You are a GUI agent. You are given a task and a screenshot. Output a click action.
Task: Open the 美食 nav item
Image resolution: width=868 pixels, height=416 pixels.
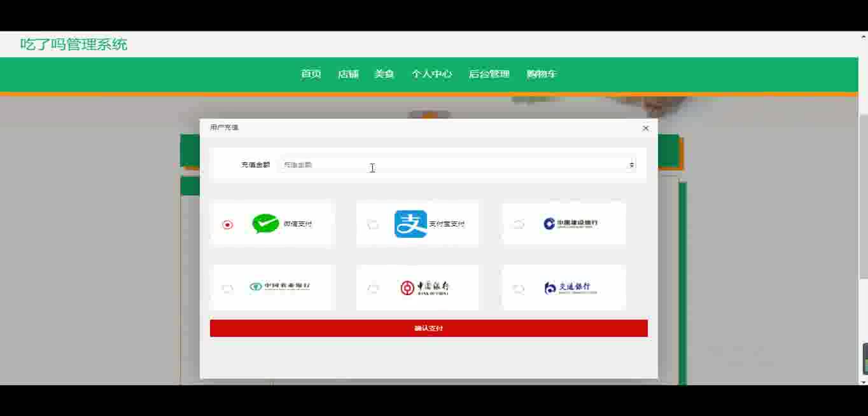[x=384, y=74]
